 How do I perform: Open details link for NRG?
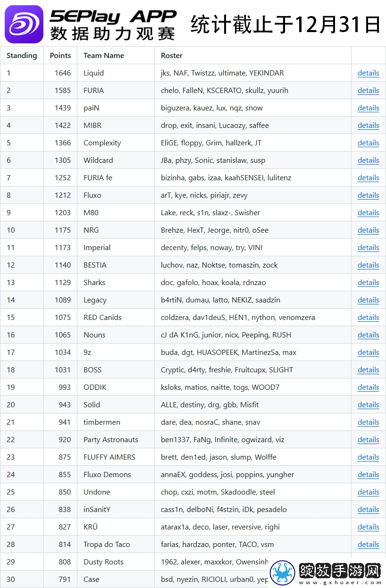coord(368,230)
